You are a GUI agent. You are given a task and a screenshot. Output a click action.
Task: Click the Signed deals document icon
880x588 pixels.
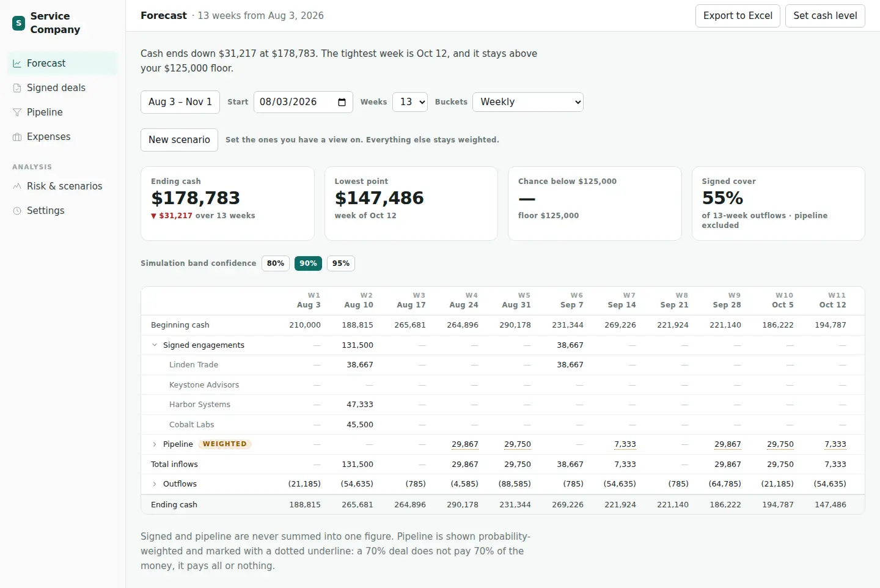point(17,88)
